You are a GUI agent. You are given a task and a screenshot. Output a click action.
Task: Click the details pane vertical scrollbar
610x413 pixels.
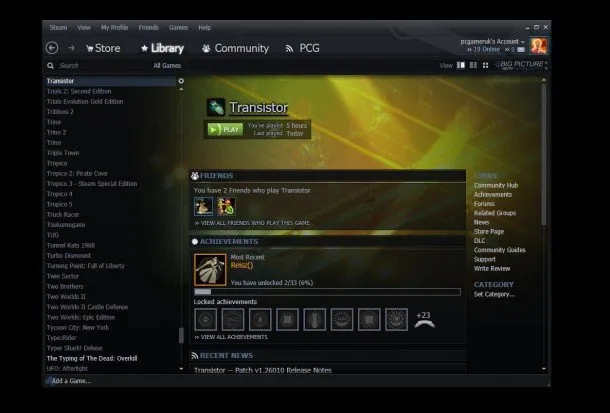coord(544,156)
